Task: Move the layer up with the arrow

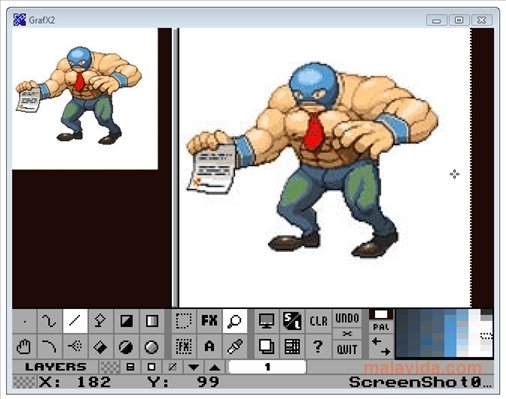Action: tap(215, 367)
